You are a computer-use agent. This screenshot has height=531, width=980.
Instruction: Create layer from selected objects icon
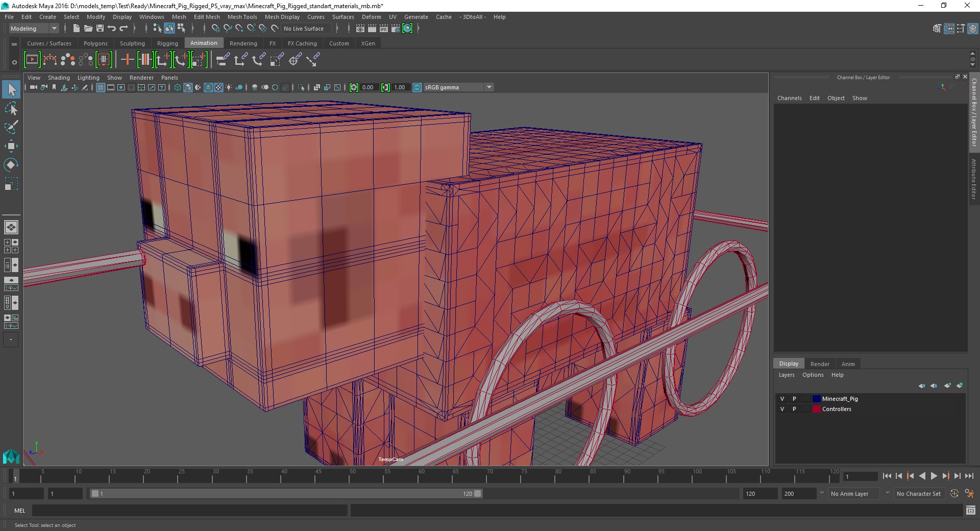960,385
